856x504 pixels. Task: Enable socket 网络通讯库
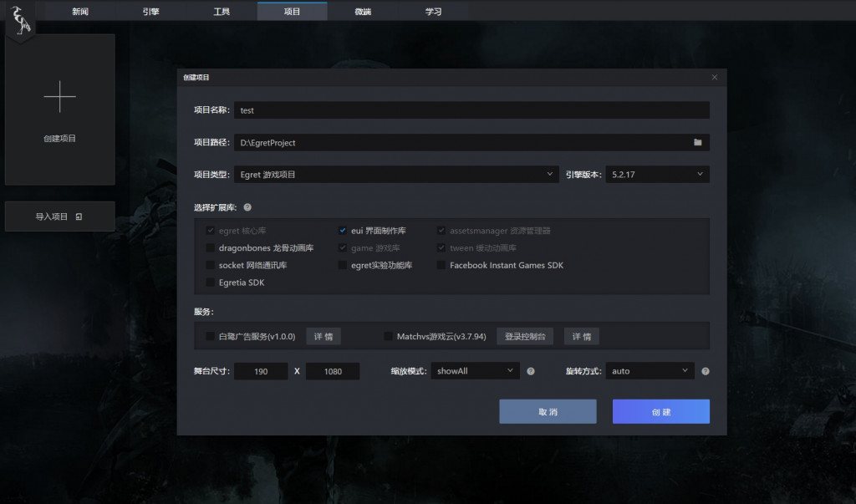point(210,266)
